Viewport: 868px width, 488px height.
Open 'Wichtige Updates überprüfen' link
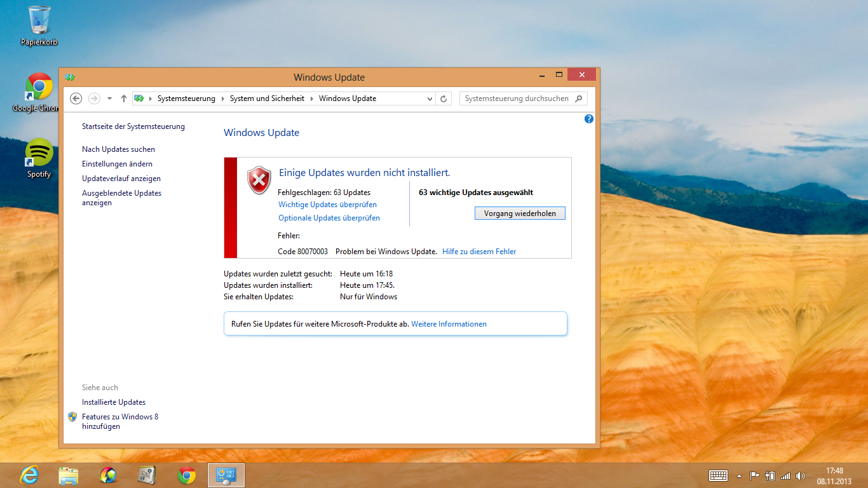click(x=327, y=205)
